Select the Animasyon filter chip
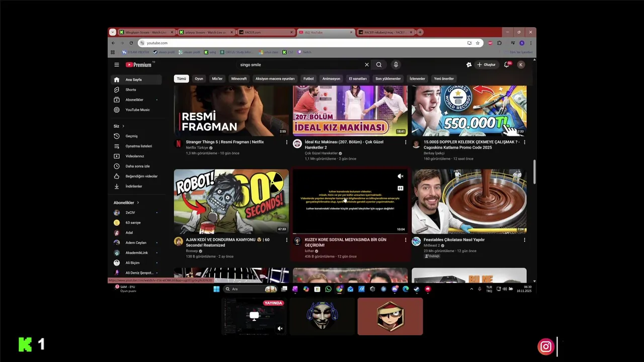The image size is (644, 362). click(331, 78)
